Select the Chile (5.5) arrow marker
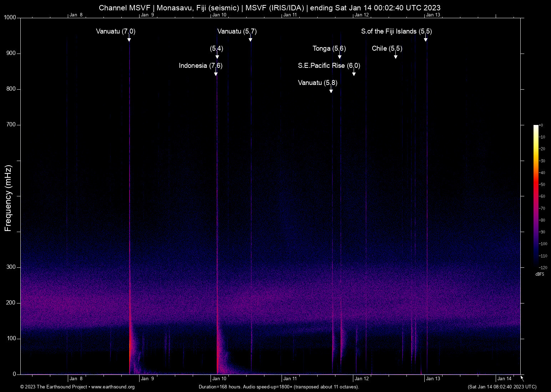The height and width of the screenshot is (392, 551). coord(395,56)
